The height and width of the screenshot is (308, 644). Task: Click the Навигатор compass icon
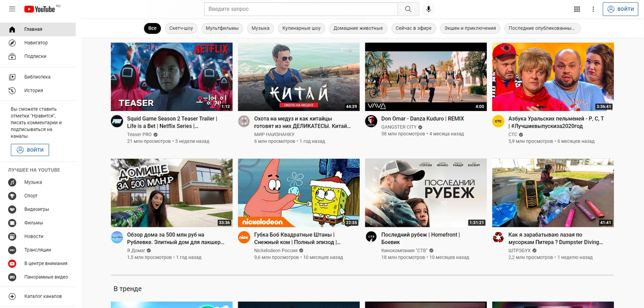[12, 43]
